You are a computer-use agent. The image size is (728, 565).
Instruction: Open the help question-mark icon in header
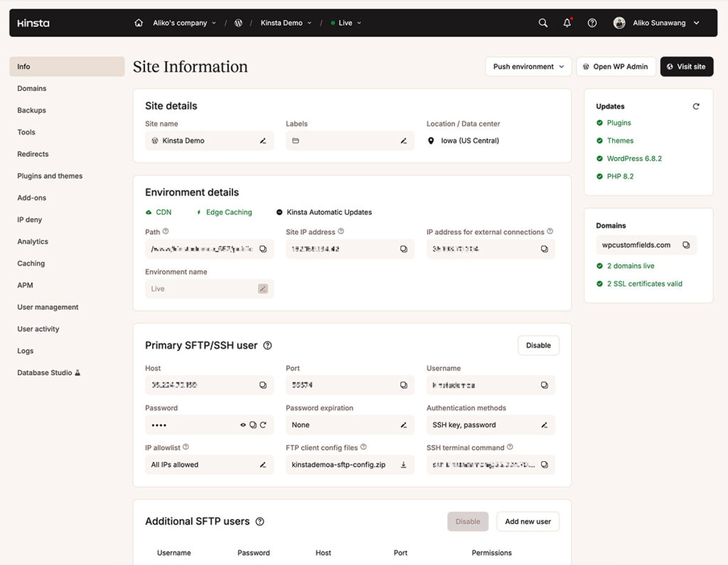[592, 23]
